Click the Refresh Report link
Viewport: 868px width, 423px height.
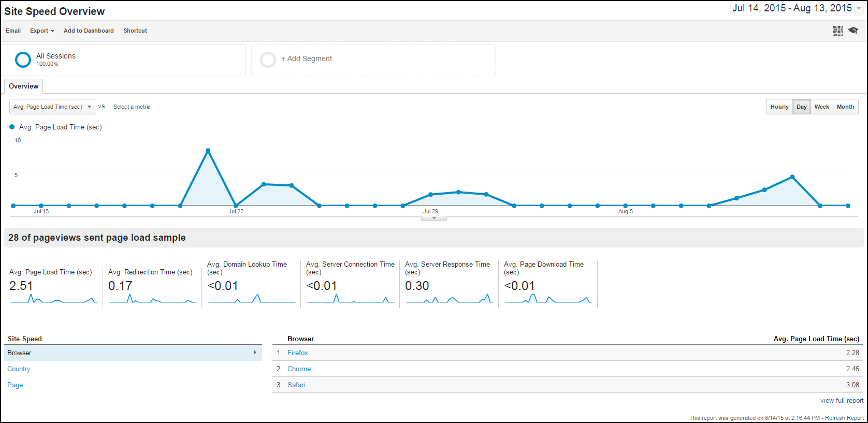pyautogui.click(x=844, y=418)
